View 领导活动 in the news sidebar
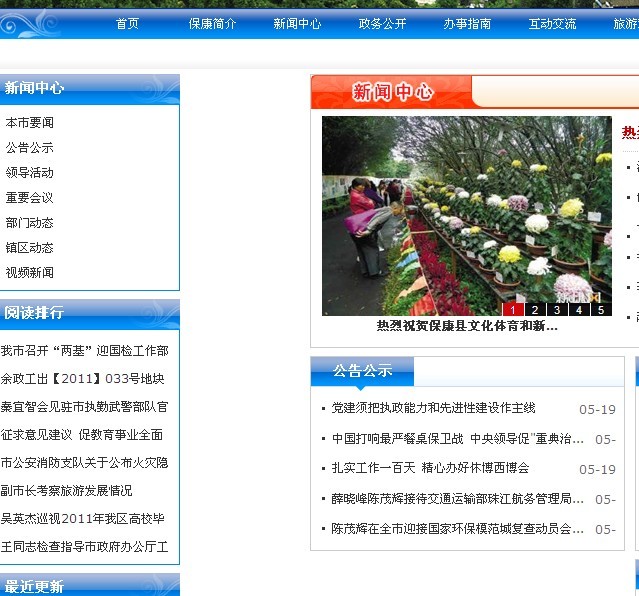The image size is (639, 596). (x=30, y=173)
